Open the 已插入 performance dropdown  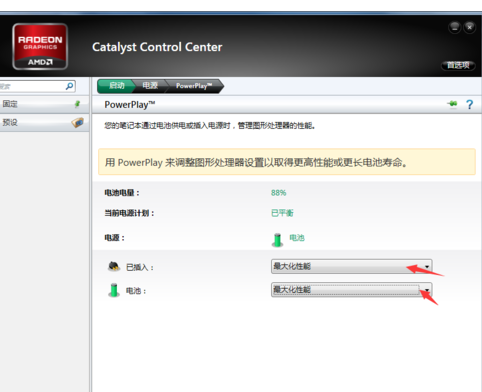click(352, 266)
